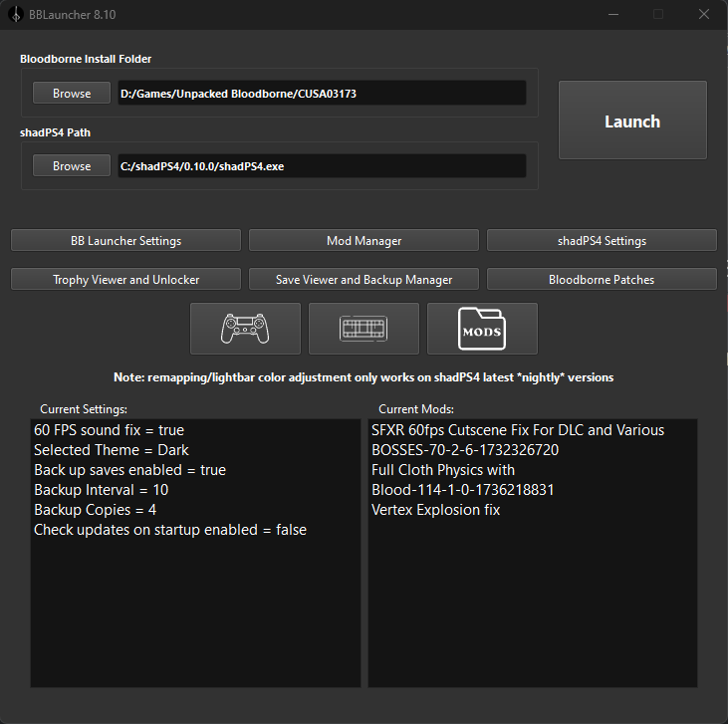This screenshot has height=724, width=728.
Task: Click the 'Current Settings:' label
Action: tap(84, 409)
